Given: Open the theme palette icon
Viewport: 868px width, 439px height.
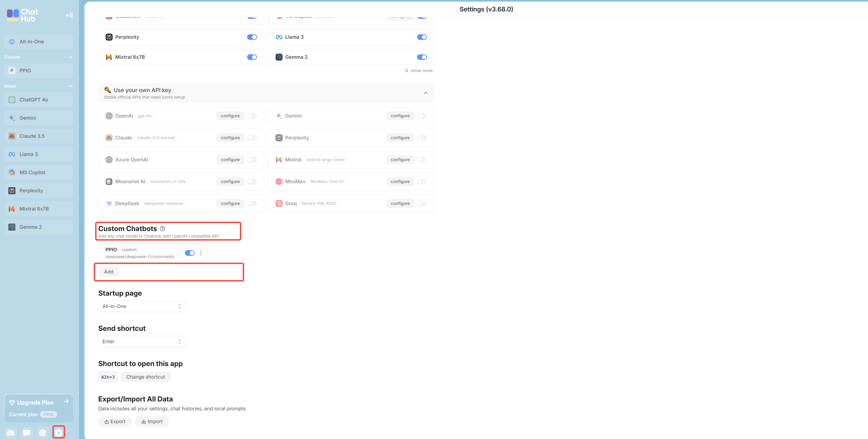Looking at the screenshot, I should point(42,433).
